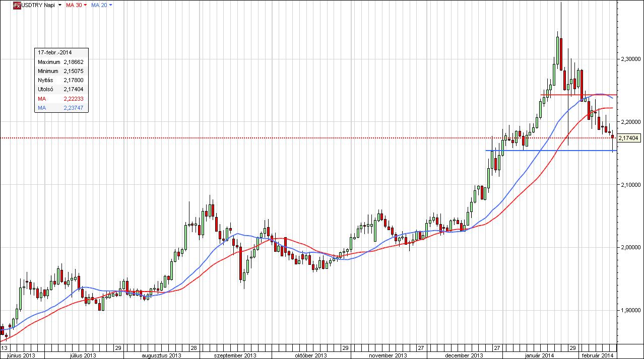
Task: Select the Maximum value 2,18662
Action: click(74, 62)
